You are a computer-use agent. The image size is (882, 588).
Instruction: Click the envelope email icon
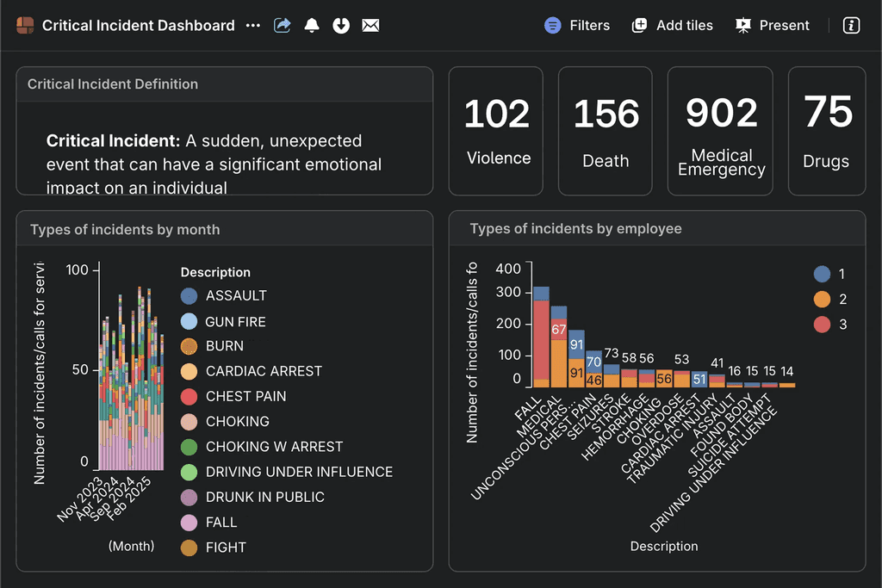tap(370, 26)
